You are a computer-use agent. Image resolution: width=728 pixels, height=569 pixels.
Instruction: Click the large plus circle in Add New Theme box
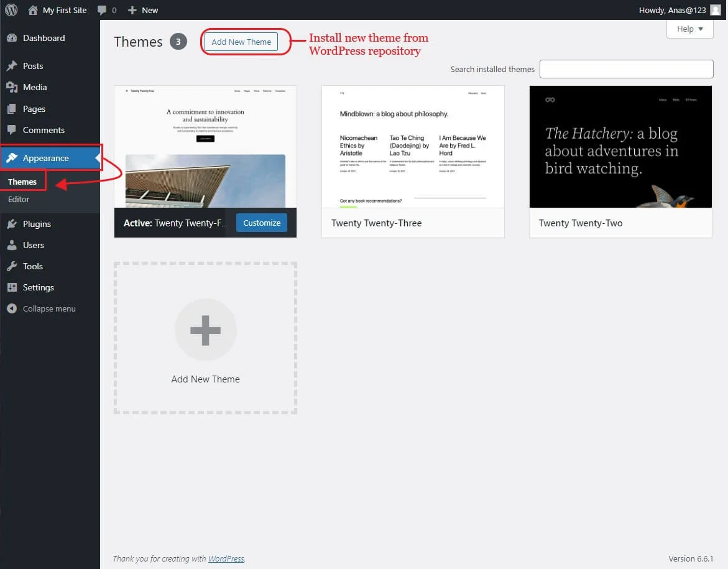point(206,330)
